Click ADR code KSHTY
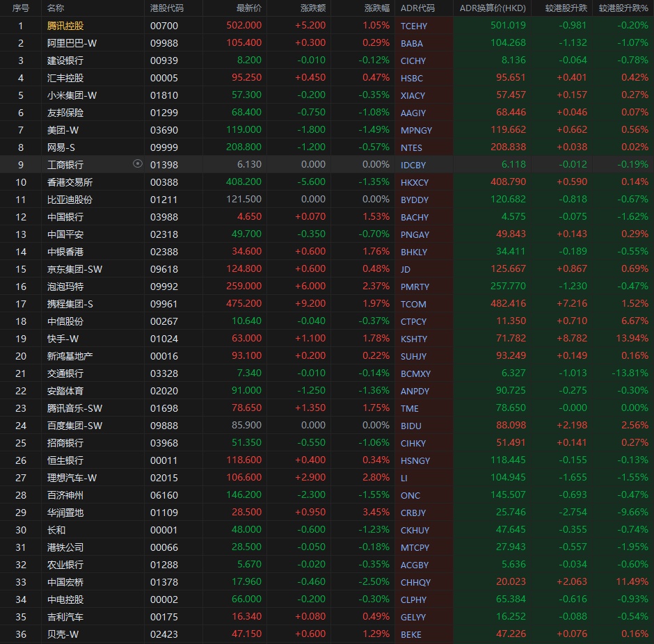This screenshot has width=654, height=644. coord(414,339)
